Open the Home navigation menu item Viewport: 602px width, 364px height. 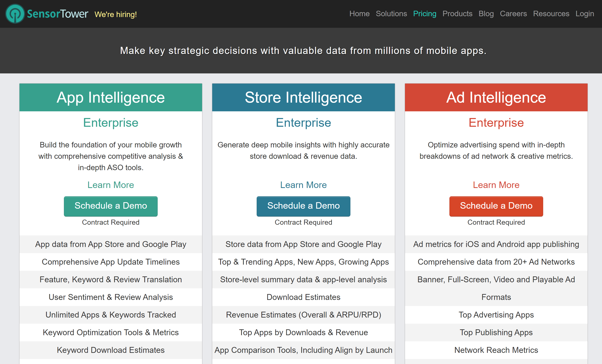click(x=360, y=14)
